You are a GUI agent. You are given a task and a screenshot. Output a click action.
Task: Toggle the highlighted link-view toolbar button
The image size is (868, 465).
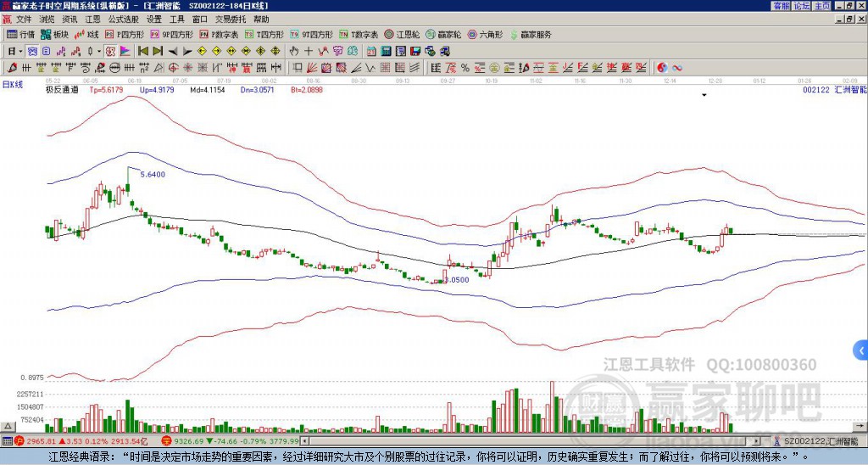[x=32, y=52]
